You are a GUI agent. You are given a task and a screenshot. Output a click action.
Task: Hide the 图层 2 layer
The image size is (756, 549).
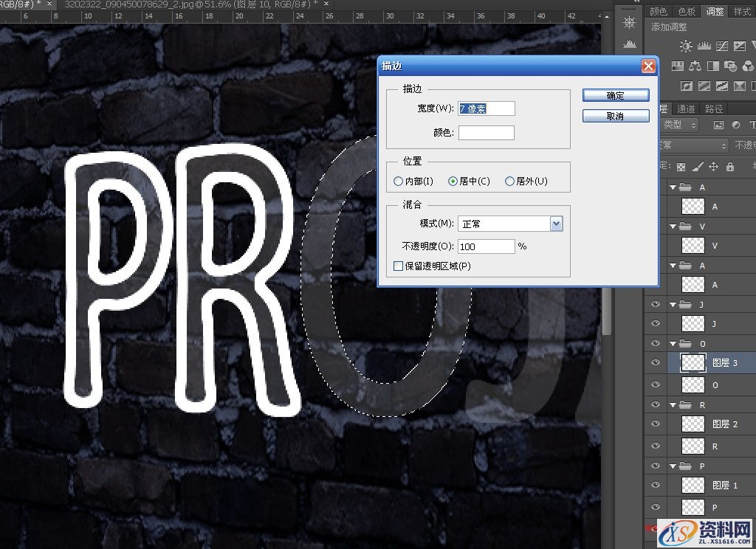tap(654, 424)
